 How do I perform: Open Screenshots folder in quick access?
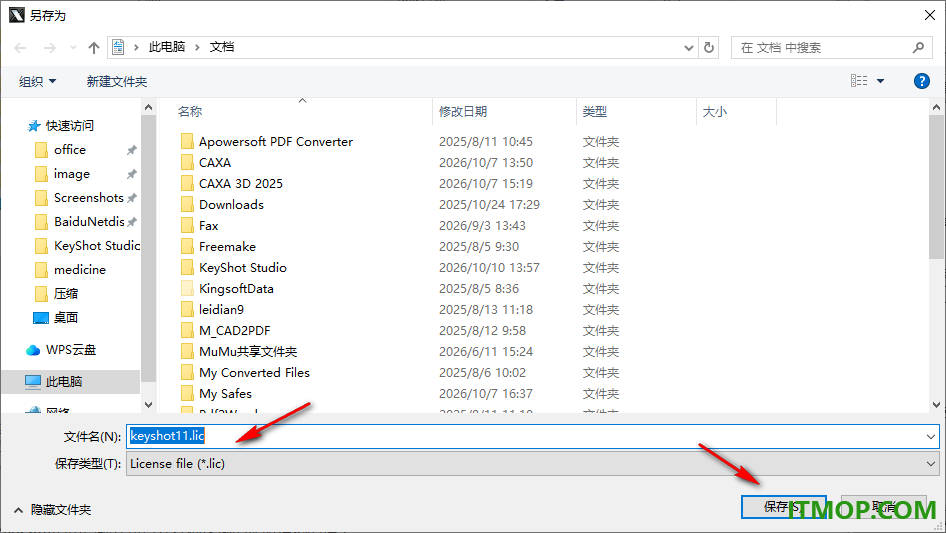click(x=89, y=198)
